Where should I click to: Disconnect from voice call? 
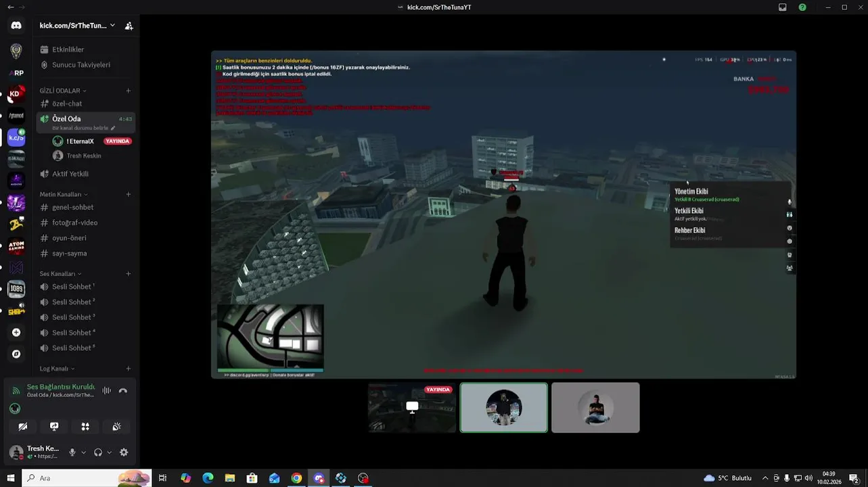tap(122, 390)
